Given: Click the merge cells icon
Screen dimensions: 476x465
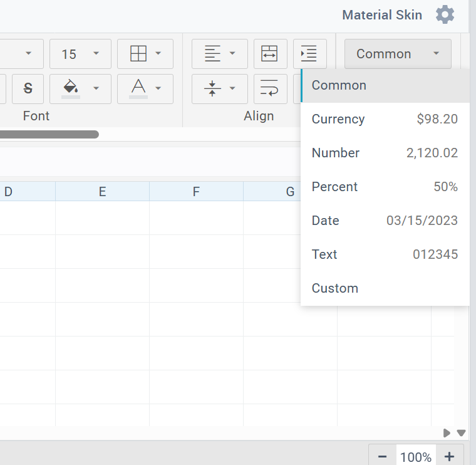Looking at the screenshot, I should [270, 54].
